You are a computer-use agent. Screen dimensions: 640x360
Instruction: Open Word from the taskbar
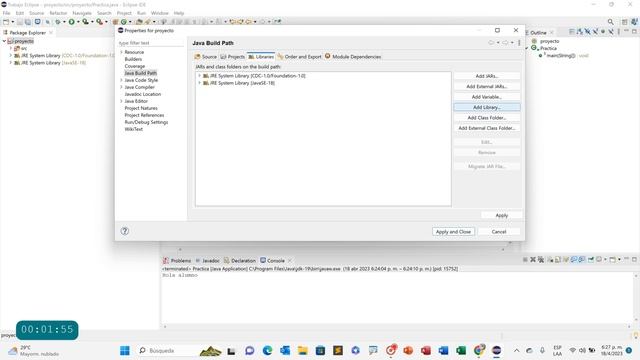tap(443, 350)
